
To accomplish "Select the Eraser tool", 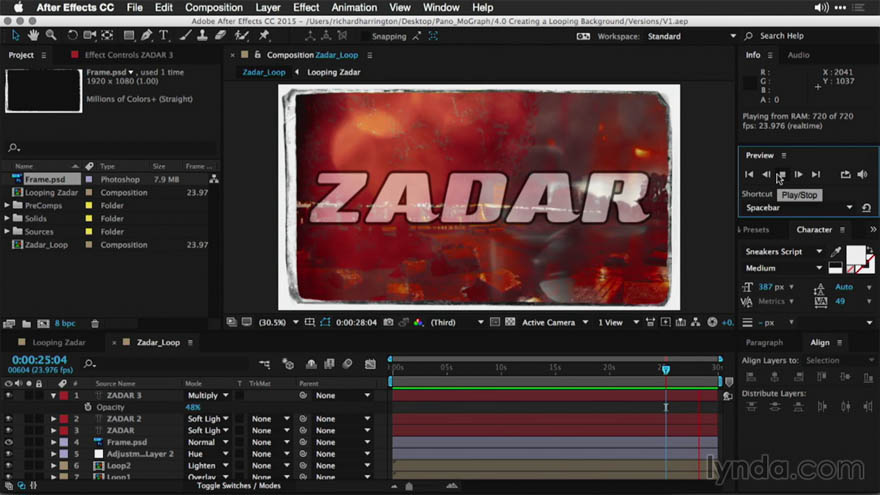I will 221,35.
